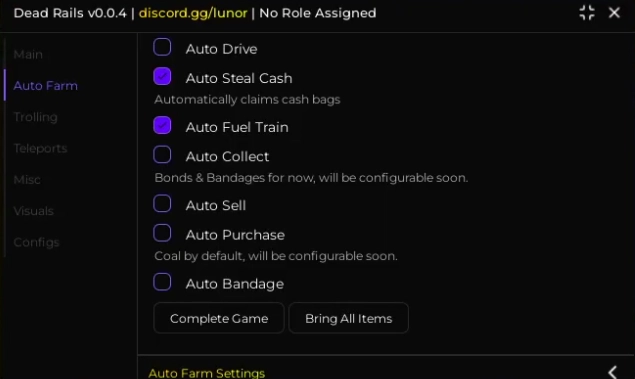
Task: Check the Auto Purchase box
Action: (x=162, y=233)
